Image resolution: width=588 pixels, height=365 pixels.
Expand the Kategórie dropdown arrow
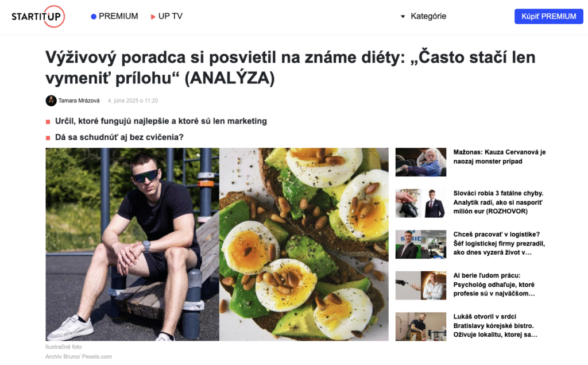click(403, 17)
